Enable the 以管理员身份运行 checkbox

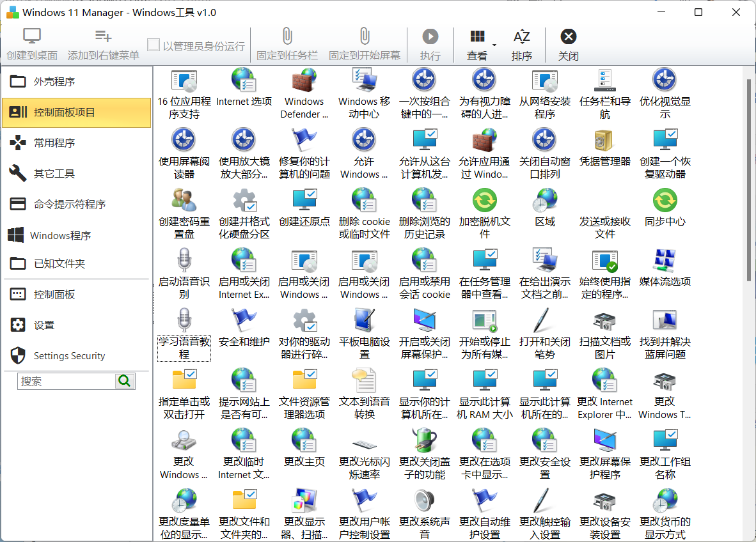click(x=154, y=45)
